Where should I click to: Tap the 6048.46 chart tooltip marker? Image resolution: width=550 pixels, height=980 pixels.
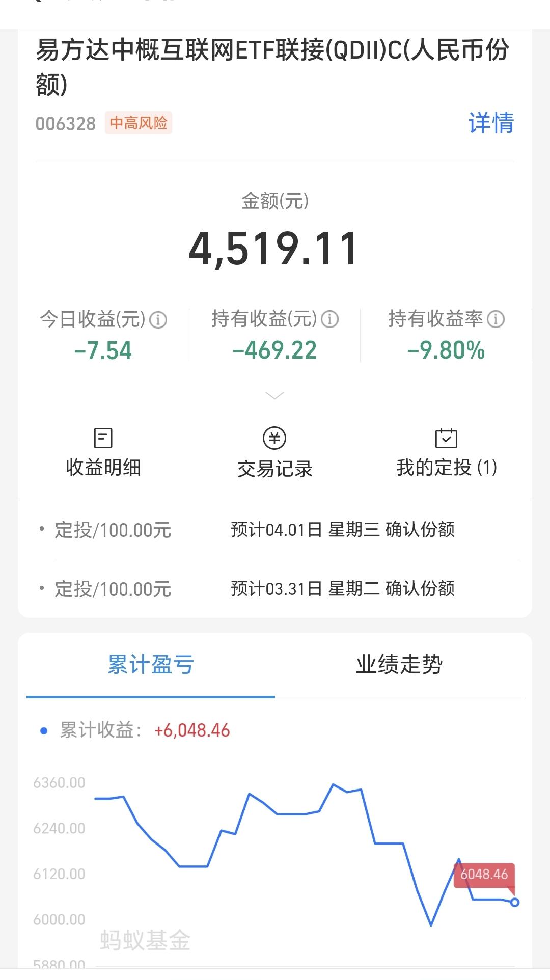coord(484,875)
